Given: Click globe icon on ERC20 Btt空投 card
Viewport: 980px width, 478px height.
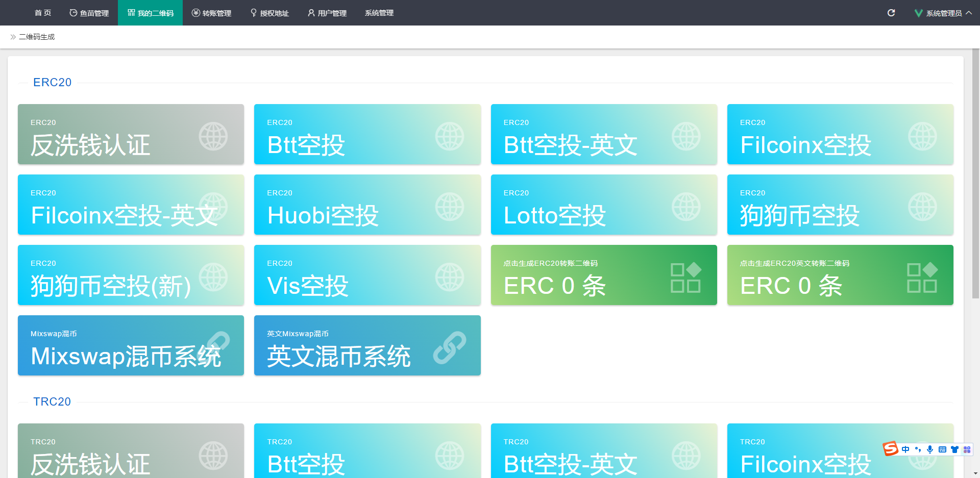Looking at the screenshot, I should point(449,136).
